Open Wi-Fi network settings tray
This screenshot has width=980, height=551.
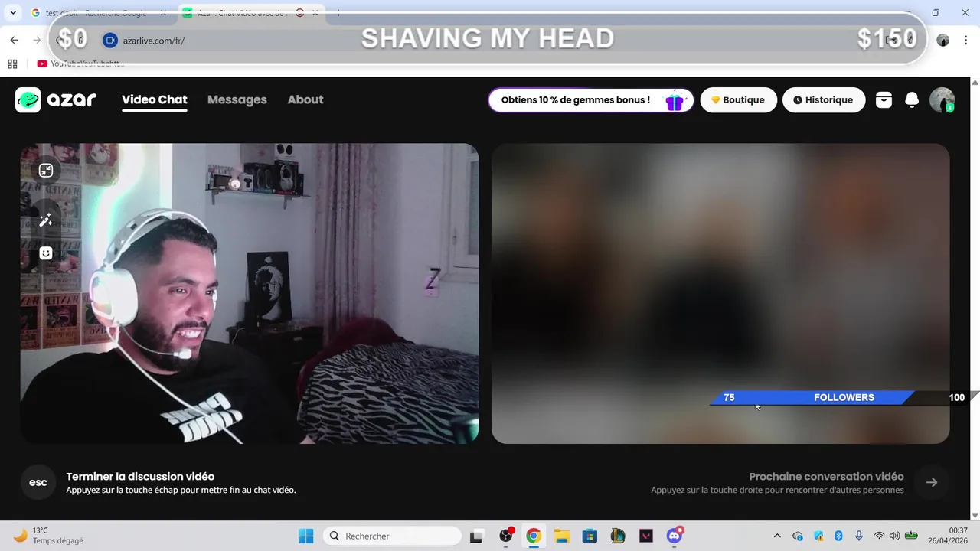879,536
